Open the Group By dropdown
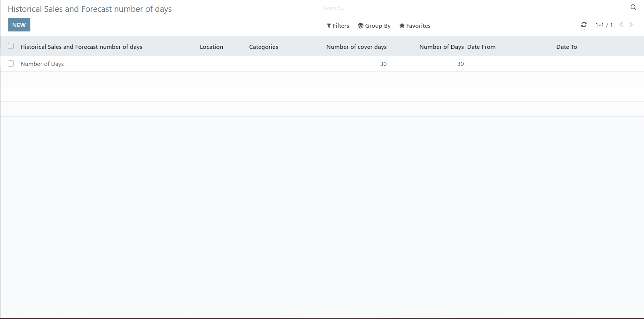This screenshot has width=644, height=319. (x=374, y=26)
